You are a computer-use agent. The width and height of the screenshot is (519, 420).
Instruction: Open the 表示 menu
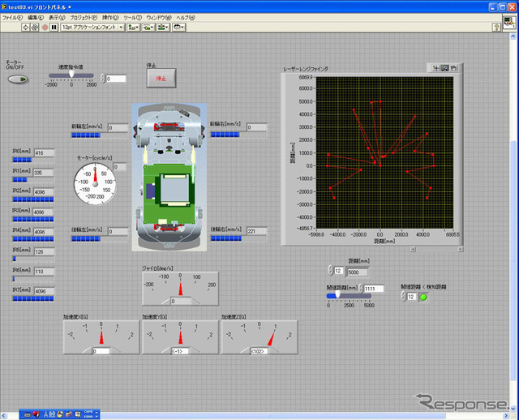(57, 18)
